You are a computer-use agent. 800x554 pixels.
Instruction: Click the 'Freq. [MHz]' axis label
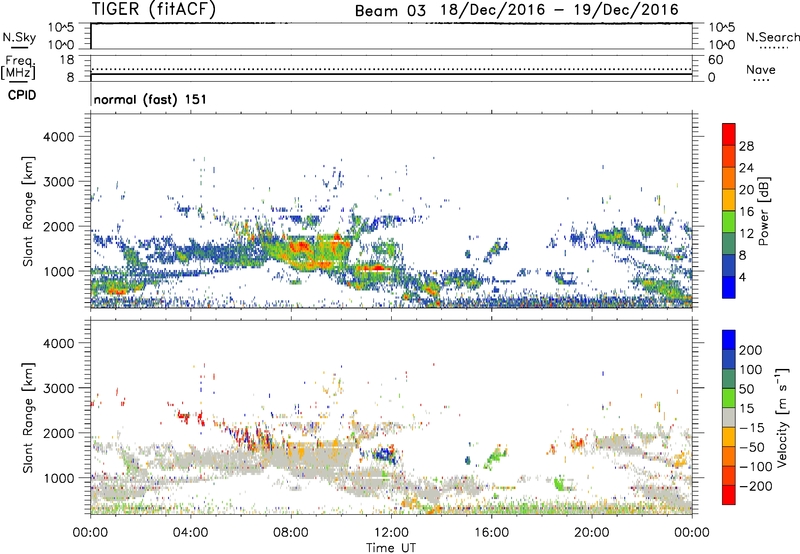coord(18,67)
